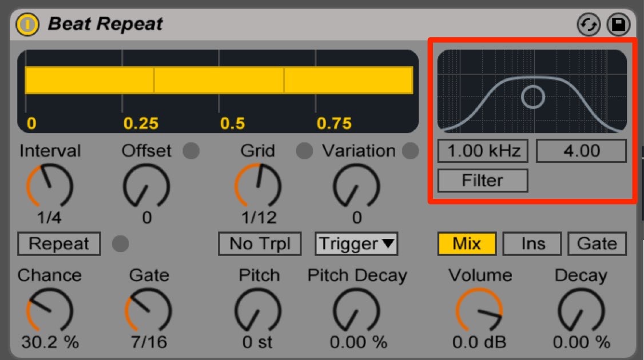Screen dimensions: 644x360
Task: Click the 4.00 filter width field
Action: (x=581, y=151)
